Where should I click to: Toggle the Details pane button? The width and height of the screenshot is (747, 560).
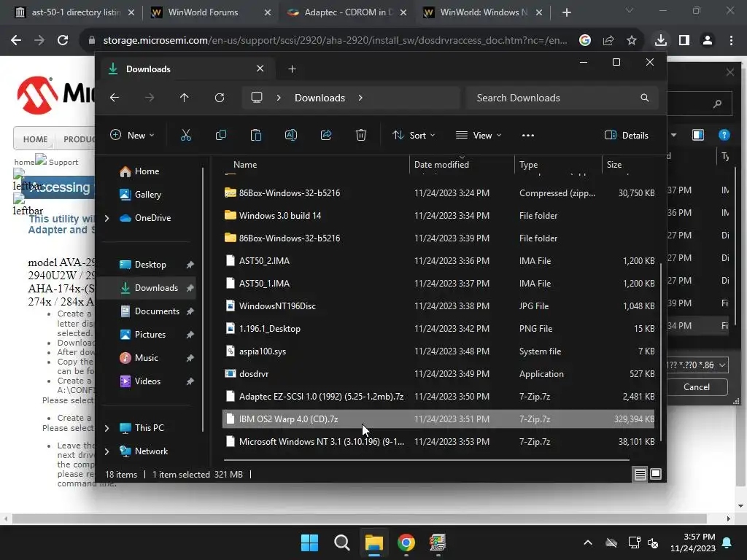click(x=627, y=135)
